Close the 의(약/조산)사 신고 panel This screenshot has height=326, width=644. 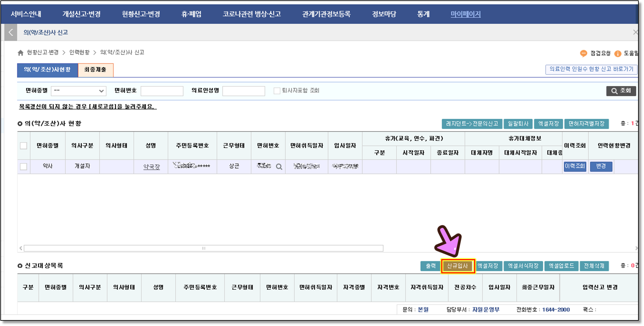635,32
